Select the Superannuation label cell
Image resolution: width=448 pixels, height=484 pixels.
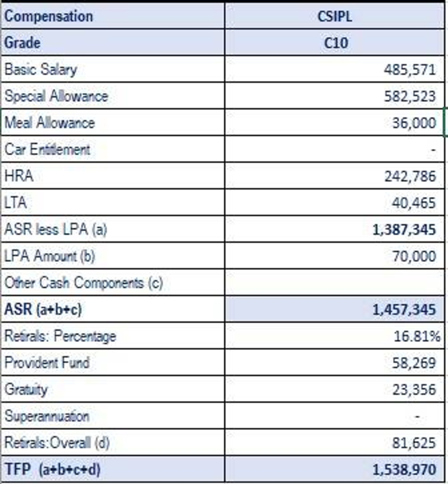(113, 415)
